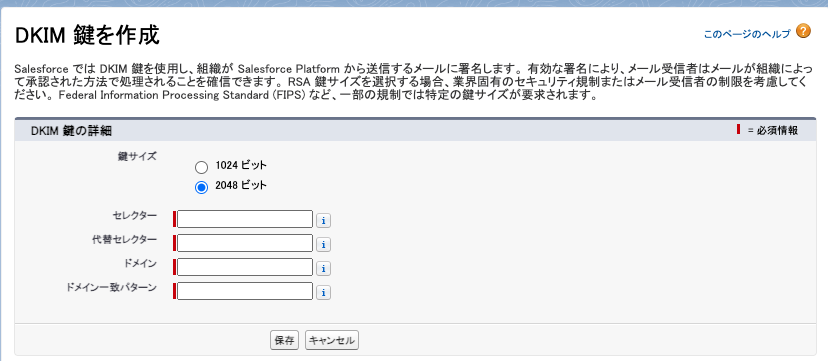Focus the 代替セレクター input field

coord(245,243)
